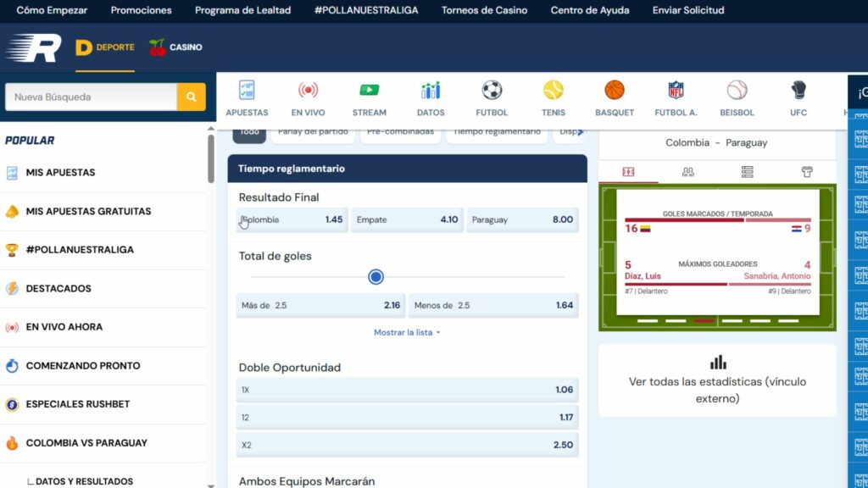
Task: Open Promociones top menu
Action: click(142, 10)
